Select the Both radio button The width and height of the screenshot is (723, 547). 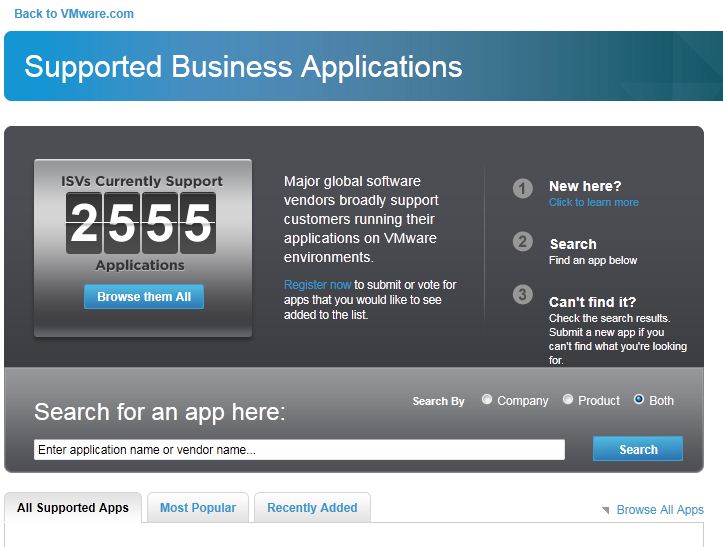point(639,399)
